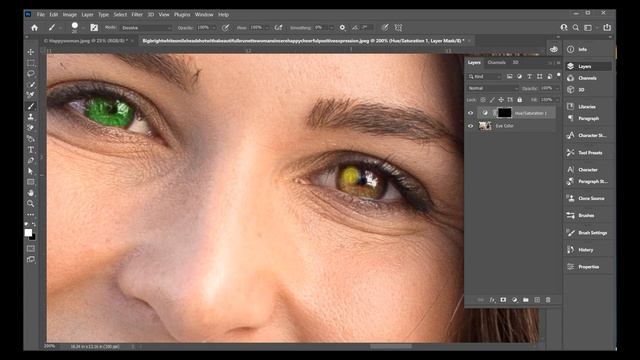Select the Move tool
The height and width of the screenshot is (360, 640).
coord(31,52)
